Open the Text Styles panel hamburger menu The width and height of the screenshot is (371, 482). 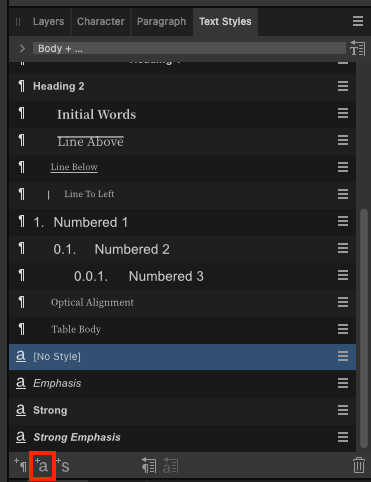tap(358, 21)
